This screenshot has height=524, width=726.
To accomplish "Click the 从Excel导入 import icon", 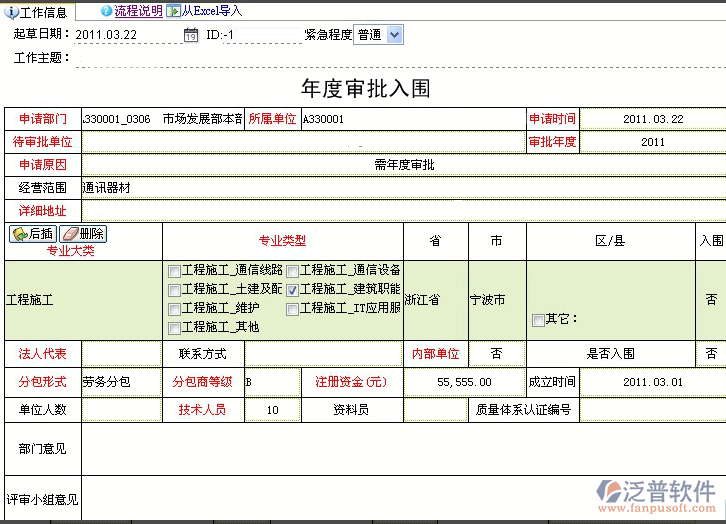I will tap(173, 11).
